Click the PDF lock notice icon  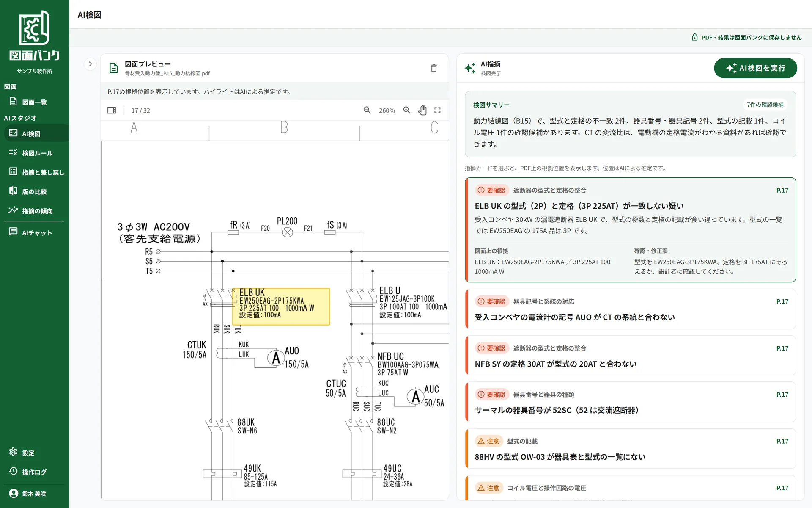(694, 37)
